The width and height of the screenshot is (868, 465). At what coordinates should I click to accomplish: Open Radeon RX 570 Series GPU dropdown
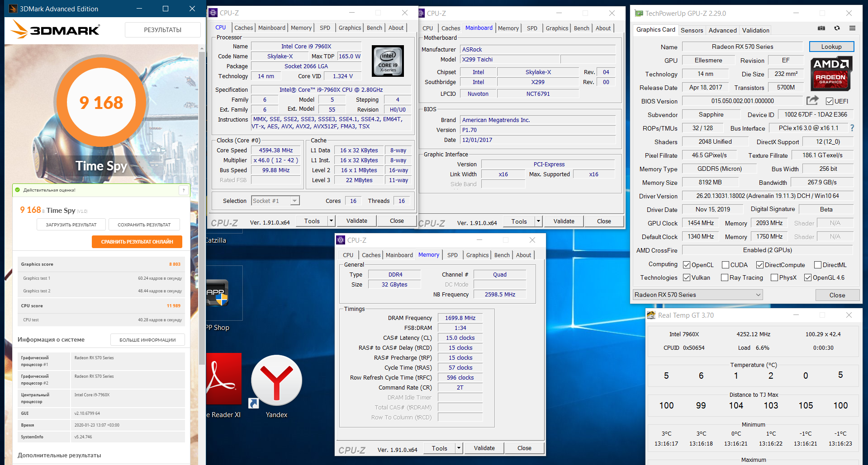(x=698, y=295)
